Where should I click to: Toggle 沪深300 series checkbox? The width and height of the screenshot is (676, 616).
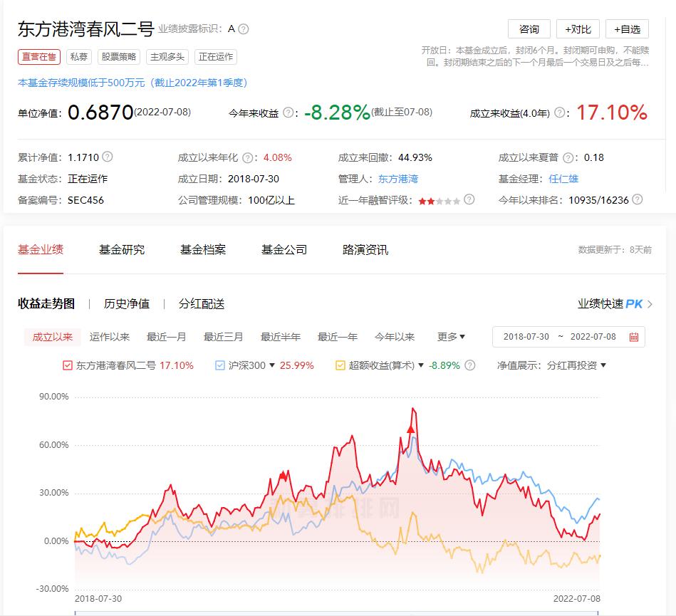click(220, 365)
